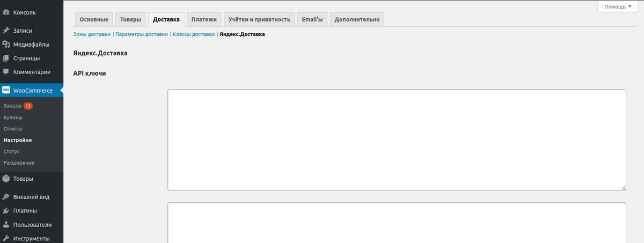This screenshot has height=243, width=644.
Task: Open the Параметры доставки link
Action: pos(142,34)
